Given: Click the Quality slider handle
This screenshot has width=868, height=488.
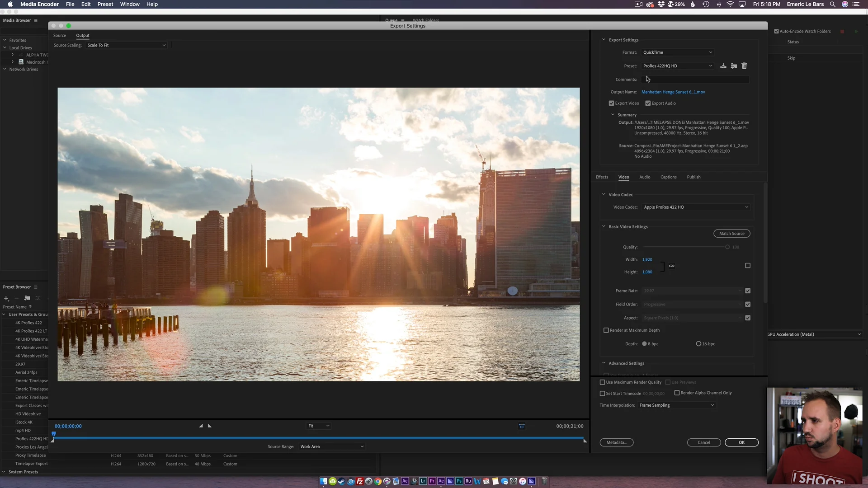Looking at the screenshot, I should [x=727, y=247].
